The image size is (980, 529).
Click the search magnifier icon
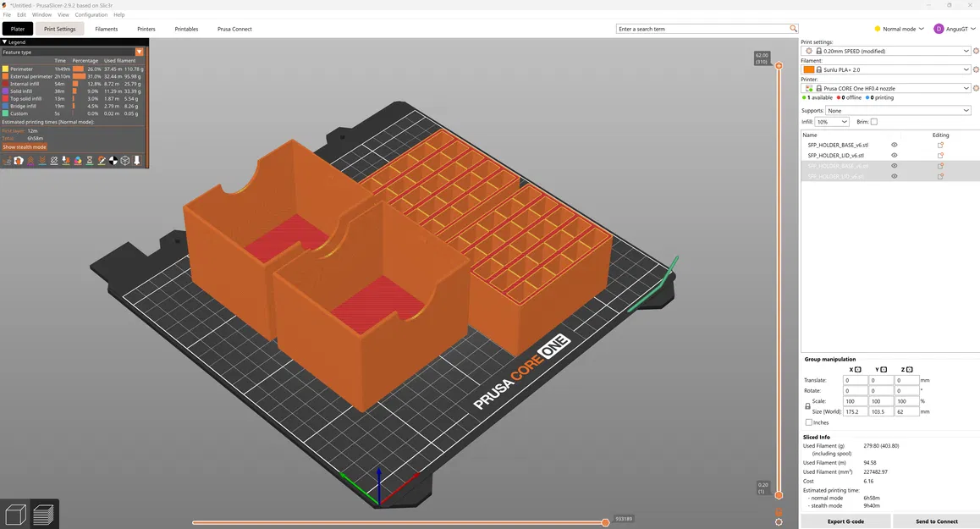click(x=793, y=29)
